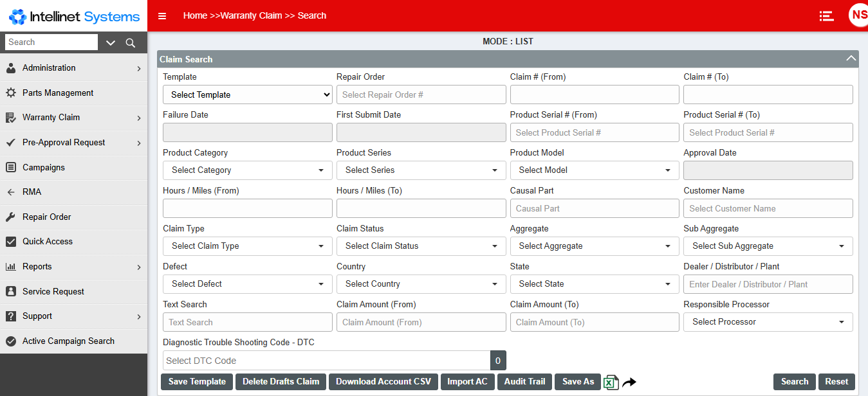
Task: Open the Select Country dropdown
Action: tap(421, 283)
